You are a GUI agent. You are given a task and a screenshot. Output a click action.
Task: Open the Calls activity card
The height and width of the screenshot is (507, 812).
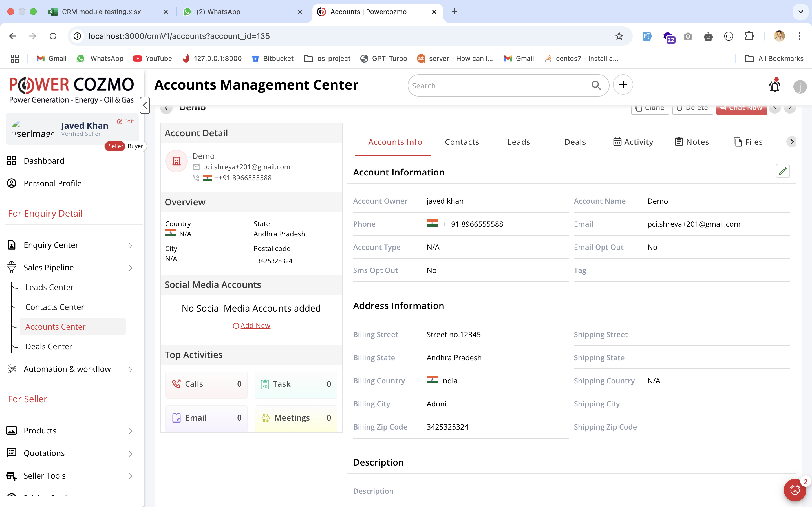(206, 384)
